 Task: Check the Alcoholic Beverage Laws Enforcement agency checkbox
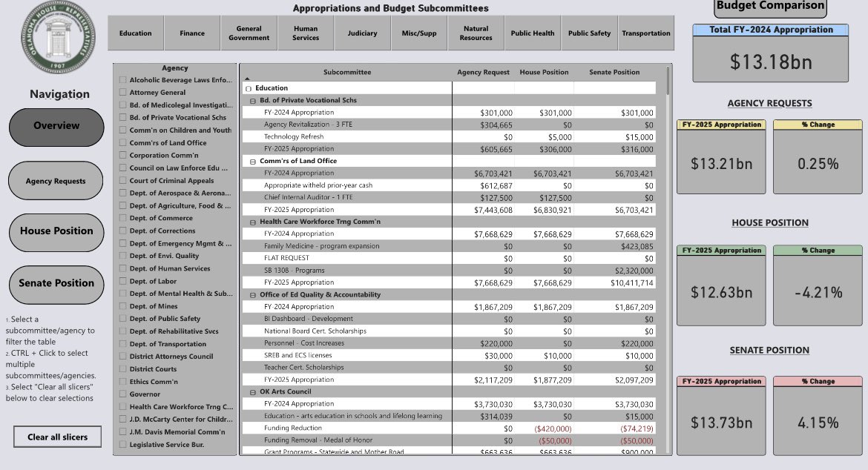pos(122,79)
